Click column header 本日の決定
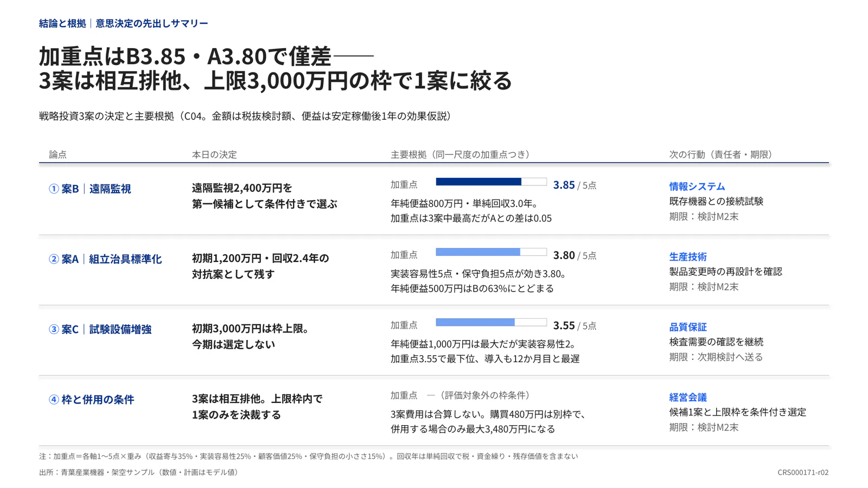The width and height of the screenshot is (868, 488). click(214, 155)
